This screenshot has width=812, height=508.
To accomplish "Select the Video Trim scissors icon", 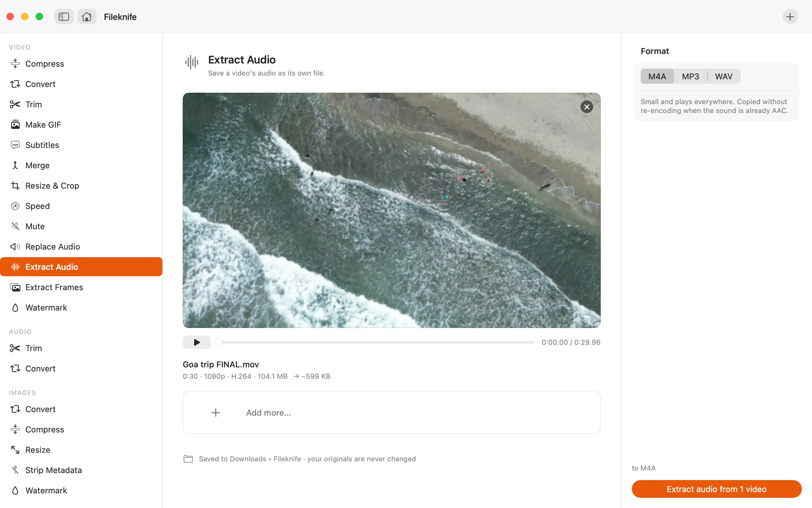I will (x=15, y=104).
